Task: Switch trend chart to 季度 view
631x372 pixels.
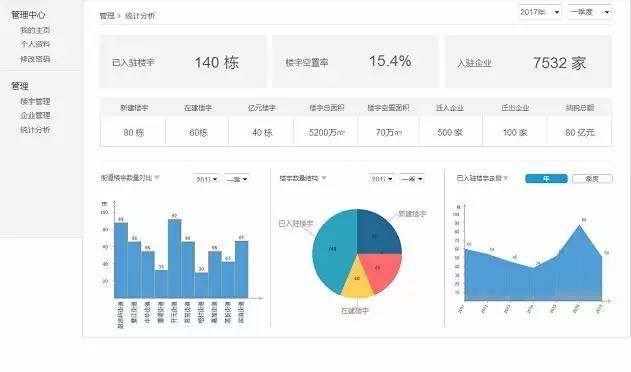Action: 592,178
